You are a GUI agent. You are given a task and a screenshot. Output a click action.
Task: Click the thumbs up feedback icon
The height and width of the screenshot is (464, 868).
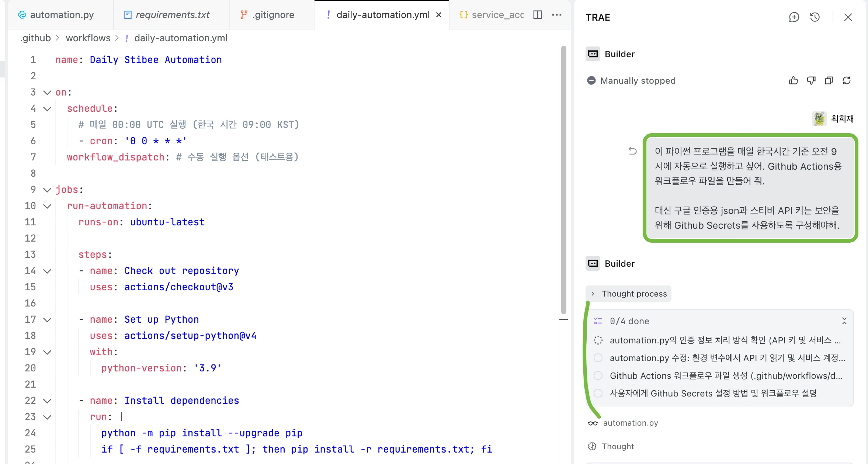pos(793,80)
